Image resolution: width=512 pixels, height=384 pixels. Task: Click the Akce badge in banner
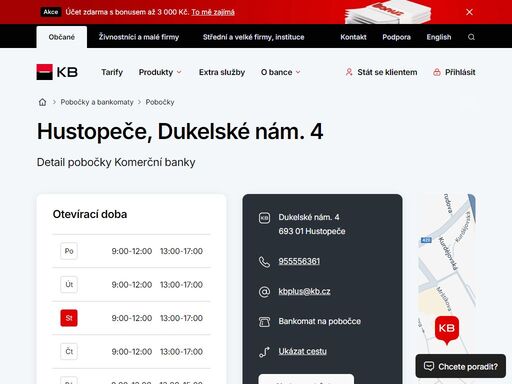coord(51,12)
